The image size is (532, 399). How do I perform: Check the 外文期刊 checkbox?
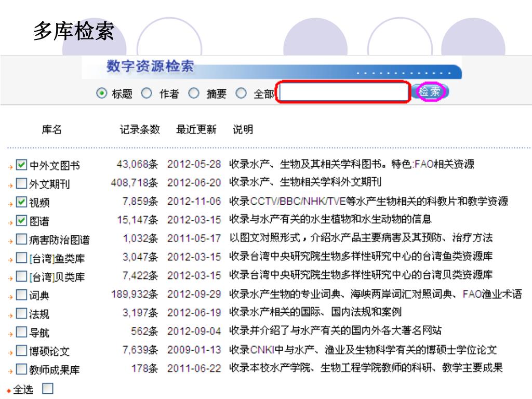21,183
